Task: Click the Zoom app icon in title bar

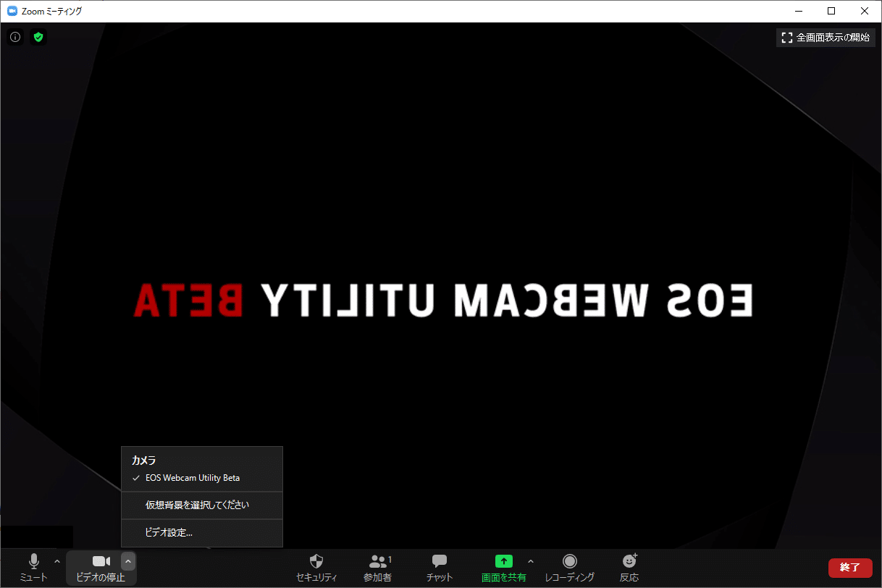Action: click(x=12, y=11)
